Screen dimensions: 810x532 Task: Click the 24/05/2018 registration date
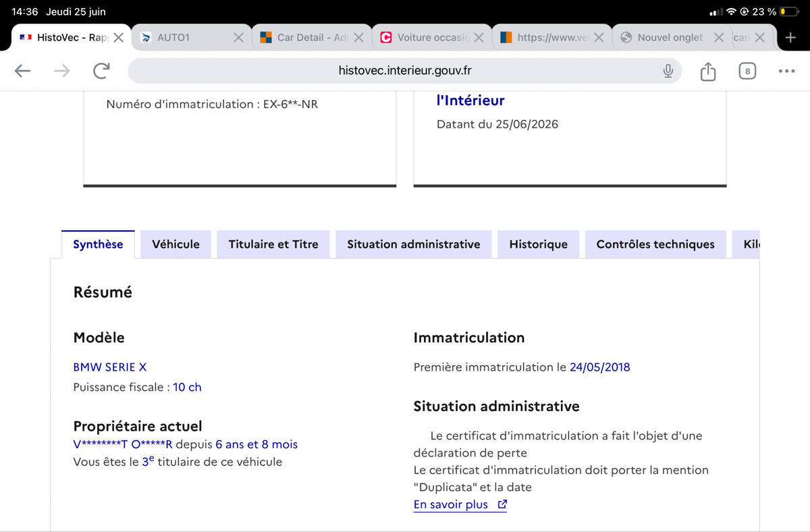(600, 367)
